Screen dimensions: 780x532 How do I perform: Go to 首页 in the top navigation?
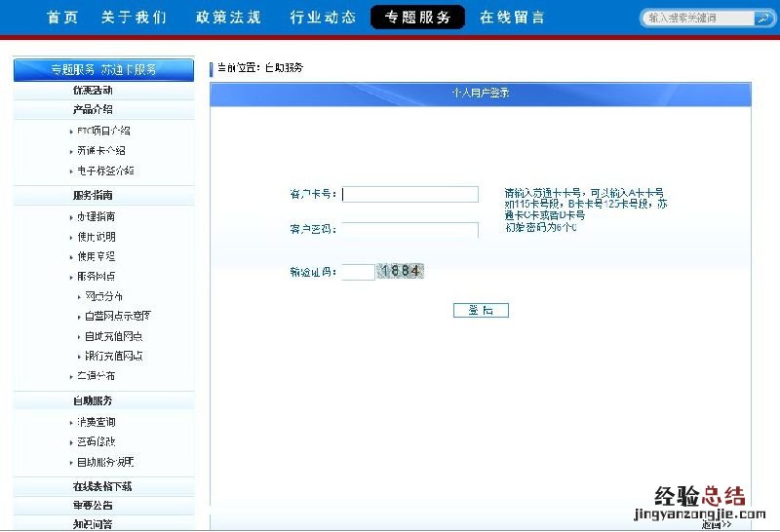[62, 18]
